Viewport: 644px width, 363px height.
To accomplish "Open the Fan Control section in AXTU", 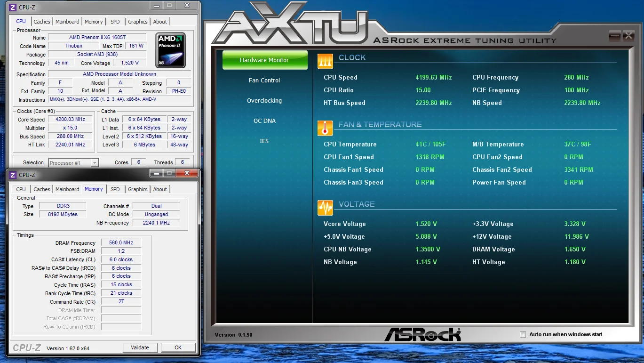I will (x=264, y=81).
